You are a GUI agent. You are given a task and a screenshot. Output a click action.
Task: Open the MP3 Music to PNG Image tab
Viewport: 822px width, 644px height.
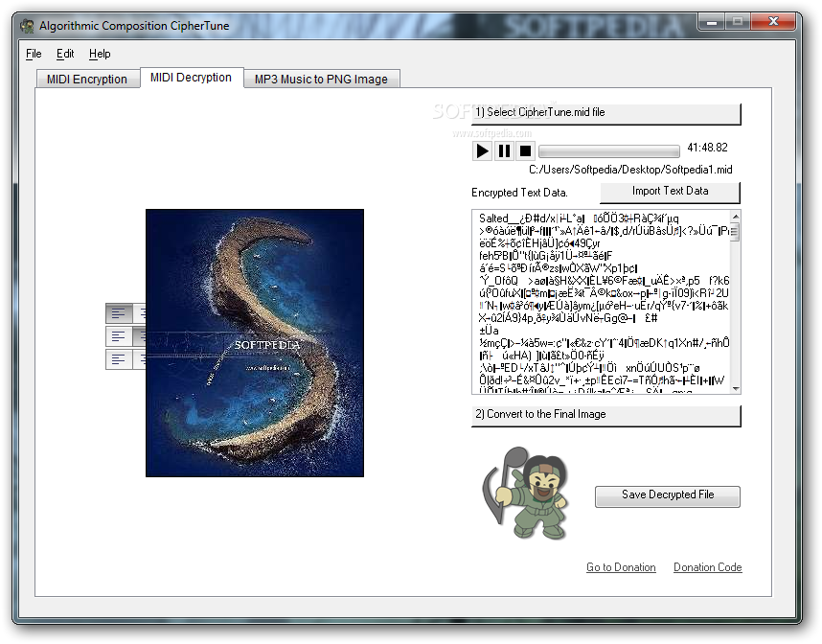click(321, 80)
